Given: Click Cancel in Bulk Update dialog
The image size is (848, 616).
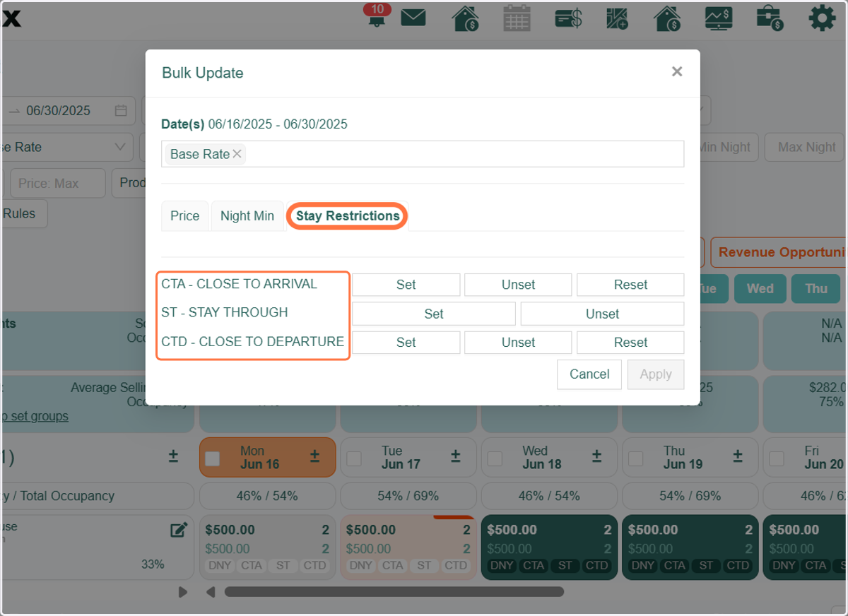Looking at the screenshot, I should tap(589, 374).
